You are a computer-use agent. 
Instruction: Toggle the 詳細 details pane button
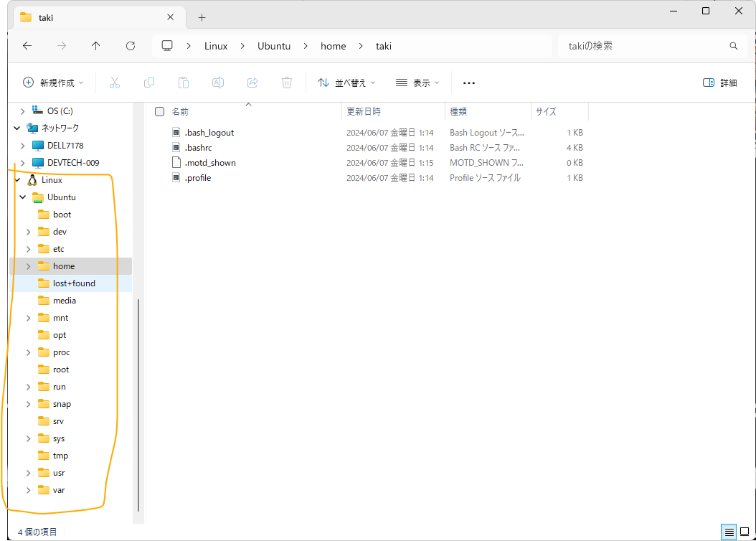tap(720, 83)
